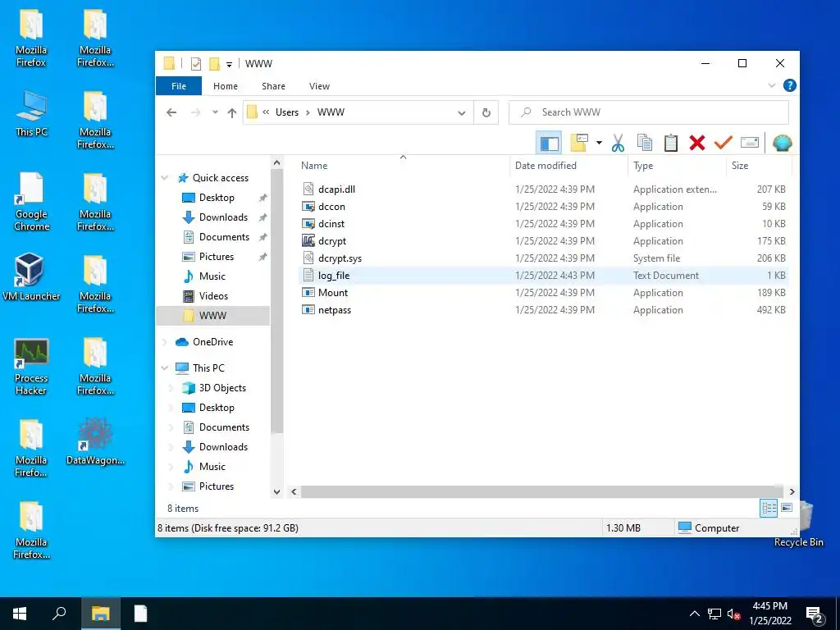
Task: Expand 3D Objects tree node
Action: click(x=171, y=388)
